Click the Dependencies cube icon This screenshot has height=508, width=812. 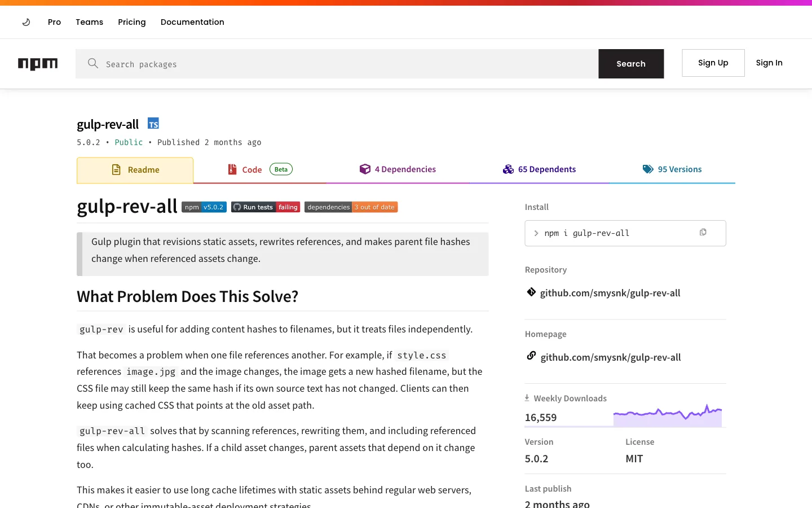[x=365, y=169]
